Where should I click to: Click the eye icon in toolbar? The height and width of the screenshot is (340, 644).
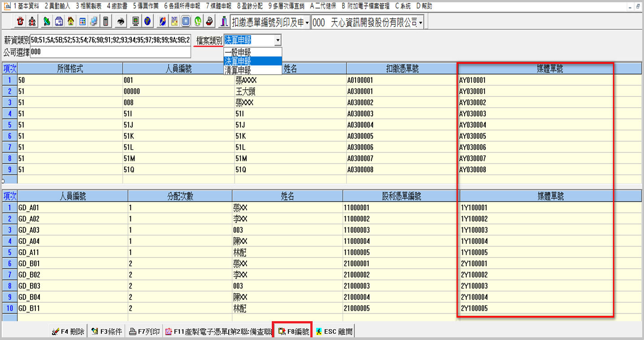[x=120, y=22]
